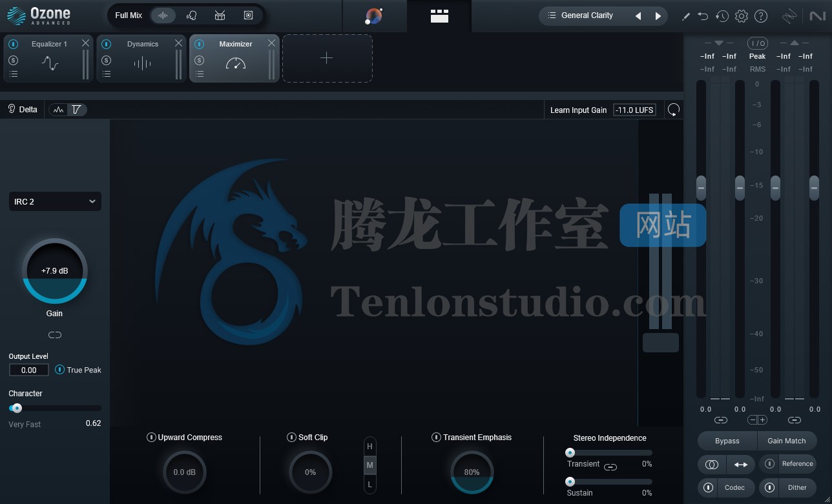Click the Equalizer 1 curve icon
Image resolution: width=832 pixels, height=504 pixels.
tap(50, 63)
